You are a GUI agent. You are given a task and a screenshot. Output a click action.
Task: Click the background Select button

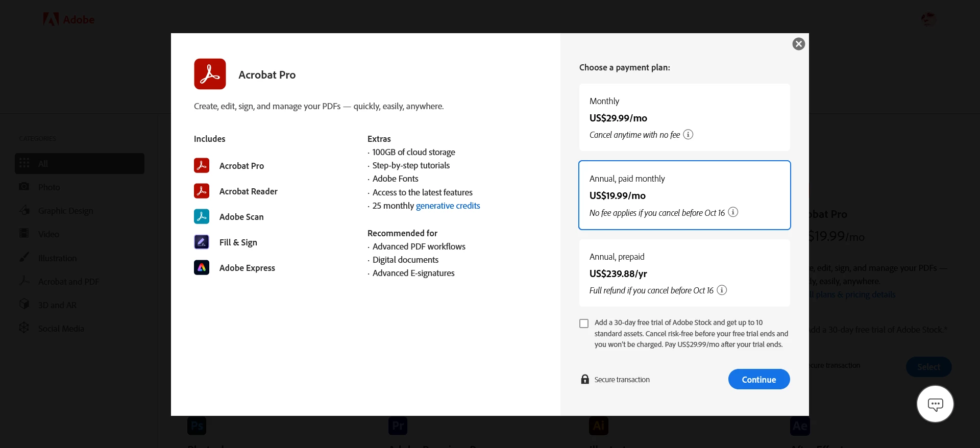pyautogui.click(x=928, y=367)
